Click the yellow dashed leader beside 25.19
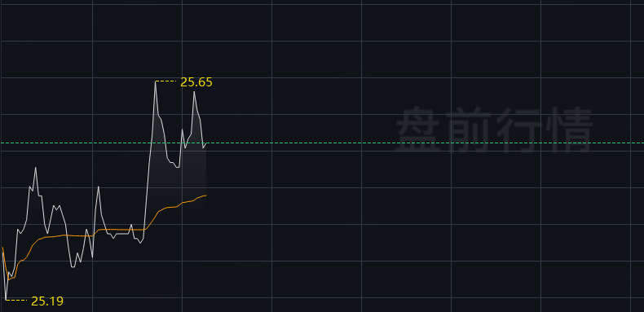The image size is (644, 312). [x=17, y=300]
